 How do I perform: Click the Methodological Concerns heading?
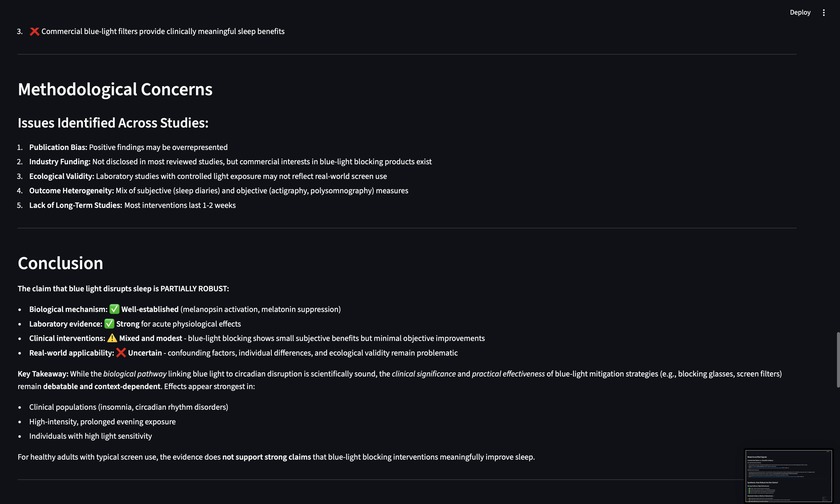pyautogui.click(x=115, y=90)
